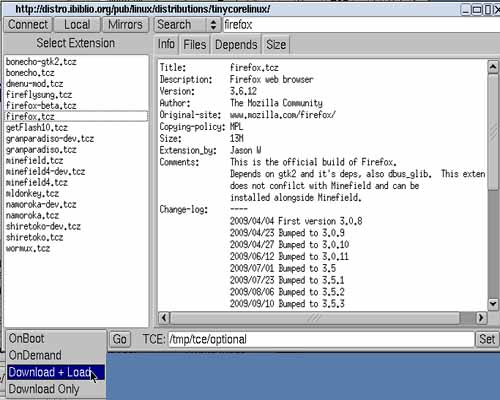The image size is (500, 400).
Task: Click the horizontal scrollbar thumb
Action: pos(315,318)
